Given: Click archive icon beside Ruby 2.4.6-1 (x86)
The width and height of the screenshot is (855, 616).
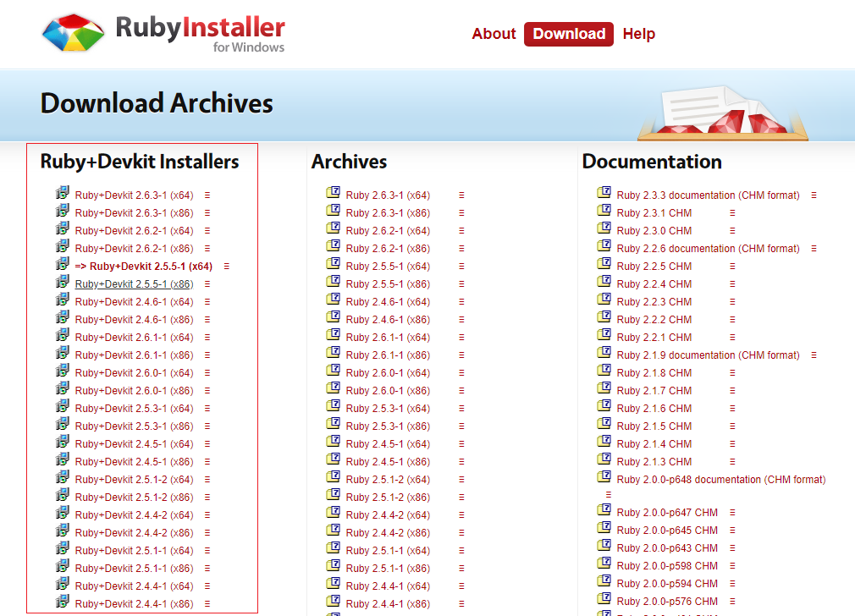Looking at the screenshot, I should pyautogui.click(x=334, y=317).
